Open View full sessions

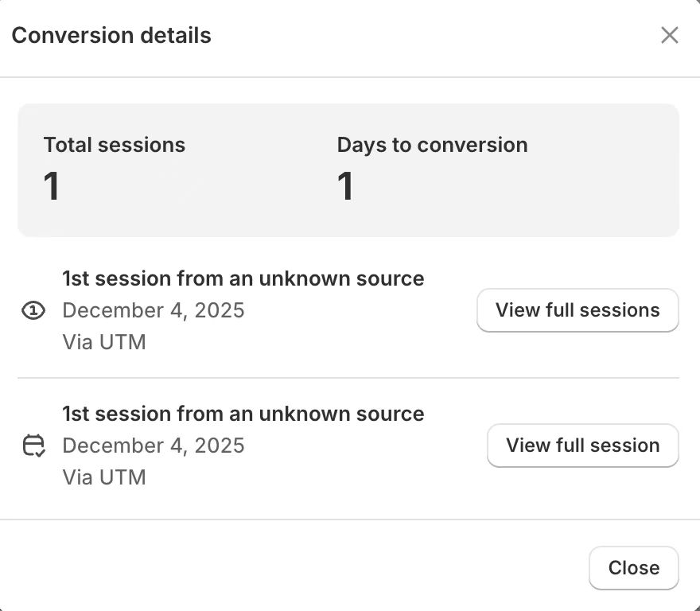[x=577, y=310]
